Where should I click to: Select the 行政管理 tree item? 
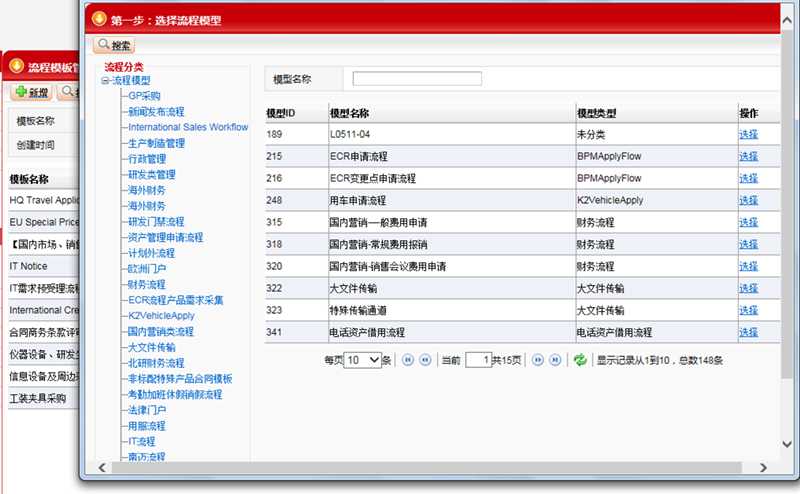coord(147,159)
